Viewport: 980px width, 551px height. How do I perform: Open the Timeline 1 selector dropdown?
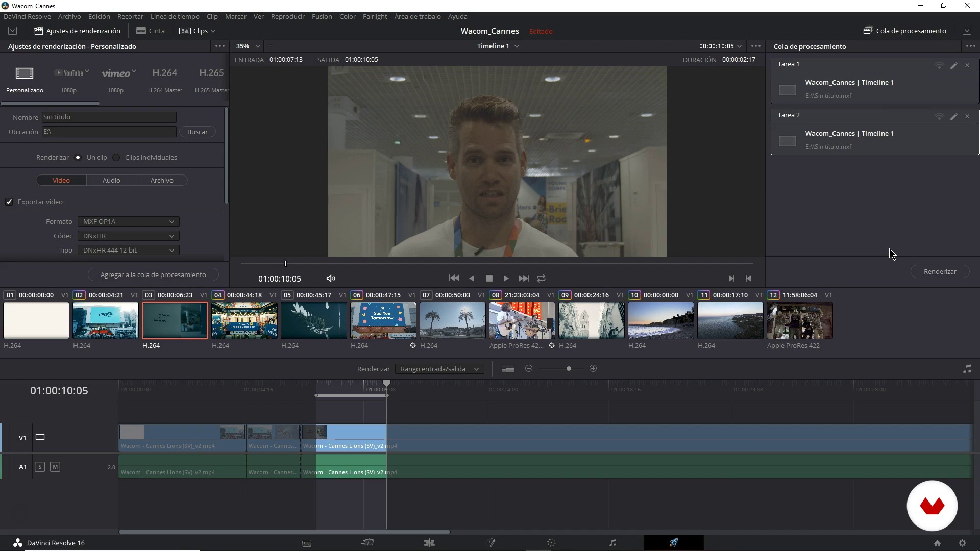pyautogui.click(x=498, y=46)
